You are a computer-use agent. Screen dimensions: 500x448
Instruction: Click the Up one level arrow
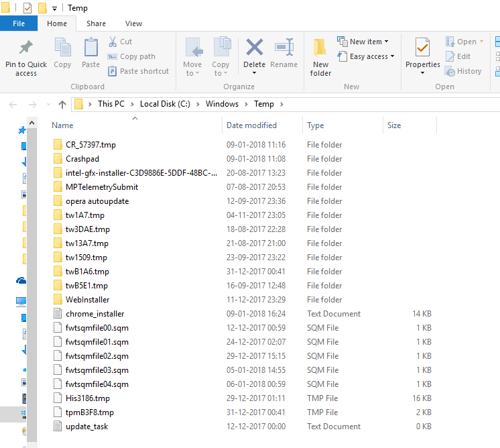(62, 105)
